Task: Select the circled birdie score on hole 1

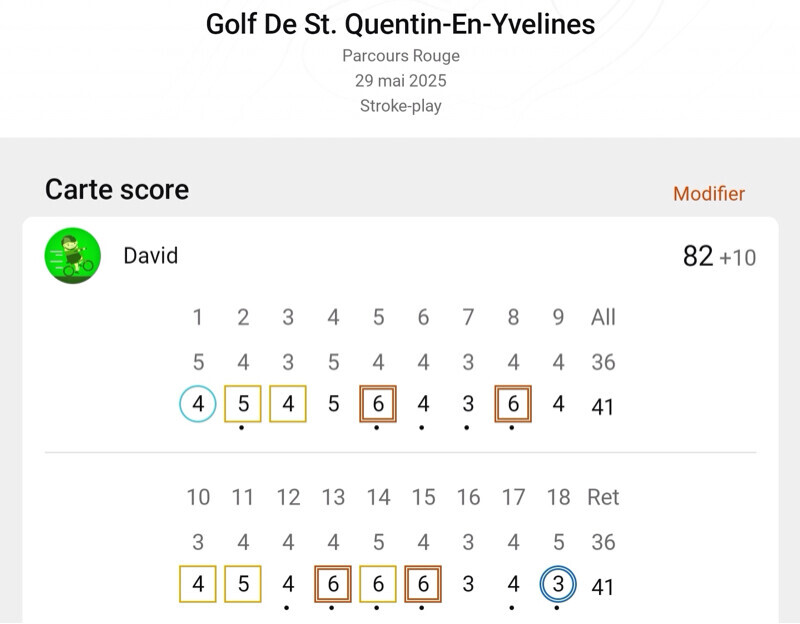Action: pyautogui.click(x=198, y=405)
